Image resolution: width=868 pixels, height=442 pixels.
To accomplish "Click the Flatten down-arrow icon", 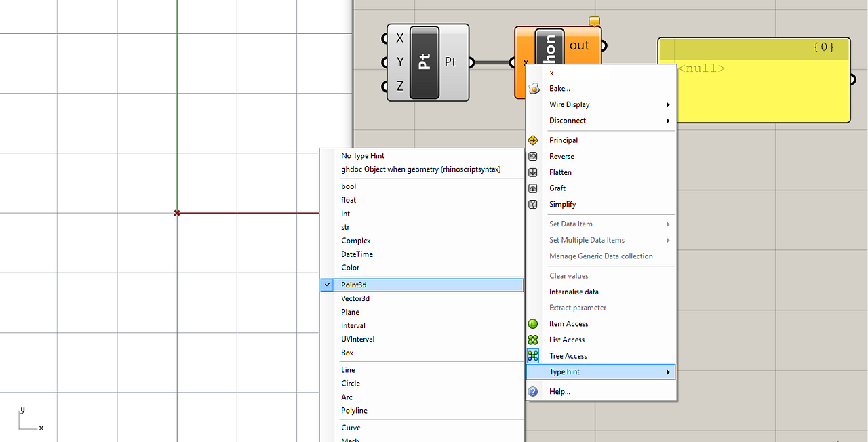I will (533, 172).
